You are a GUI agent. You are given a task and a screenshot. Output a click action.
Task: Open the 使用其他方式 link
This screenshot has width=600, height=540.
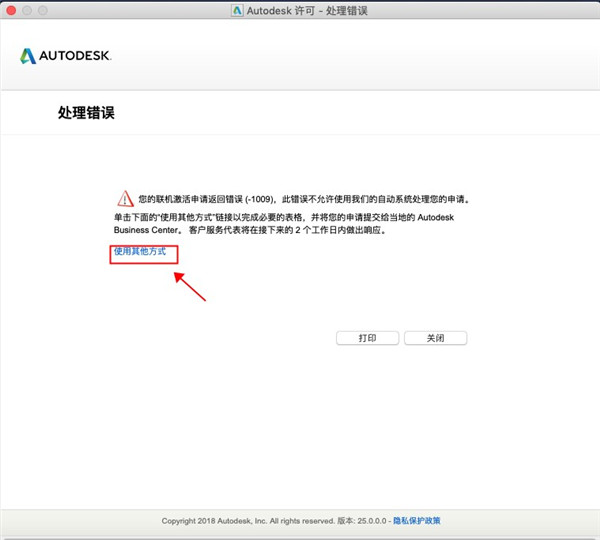[x=140, y=251]
